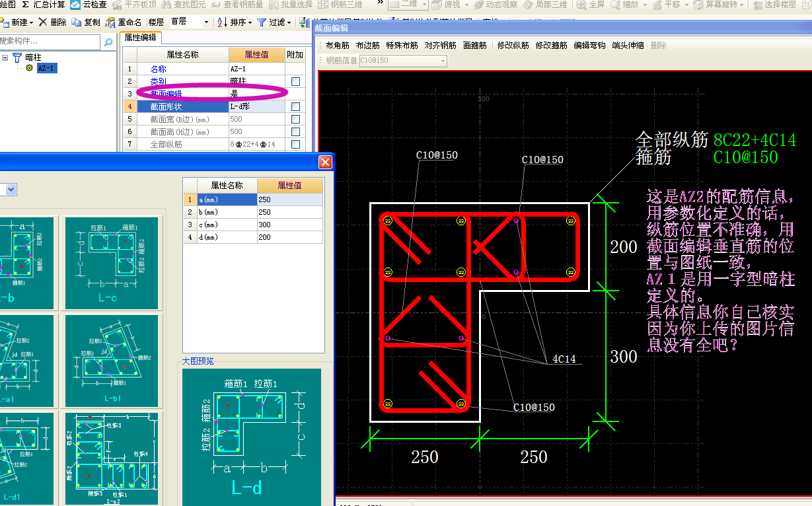Image resolution: width=812 pixels, height=506 pixels.
Task: Click 新建 new component icon
Action: click(4, 22)
